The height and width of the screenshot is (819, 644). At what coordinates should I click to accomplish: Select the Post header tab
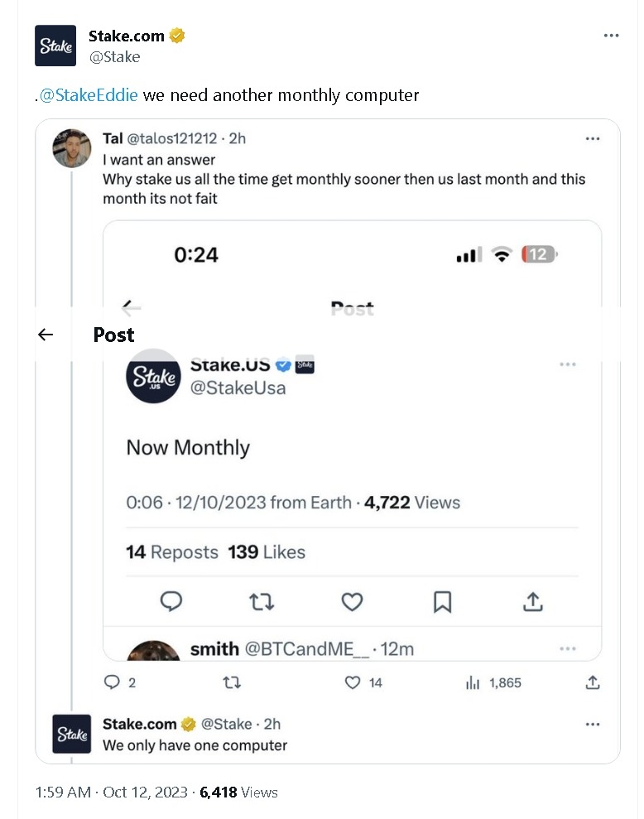tap(113, 335)
